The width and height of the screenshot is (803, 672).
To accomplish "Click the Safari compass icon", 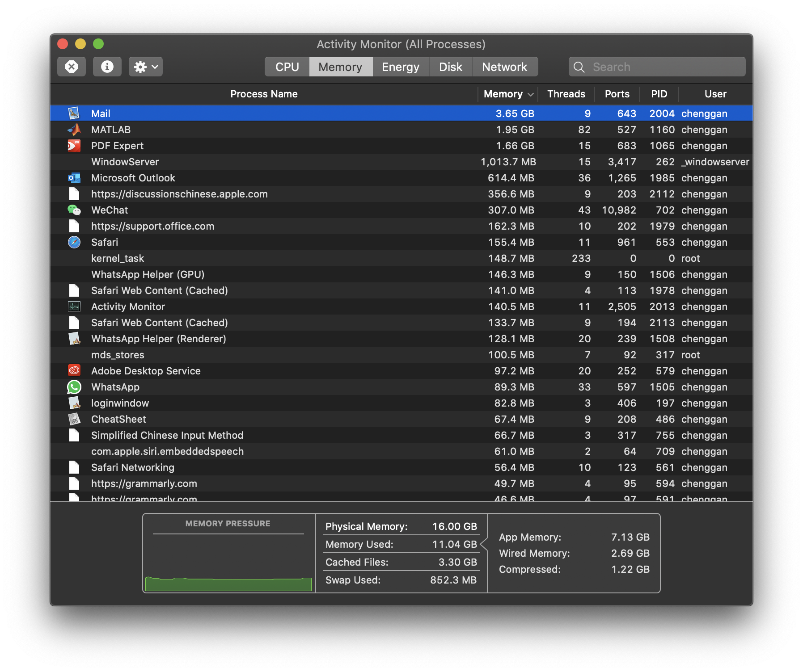I will (74, 242).
